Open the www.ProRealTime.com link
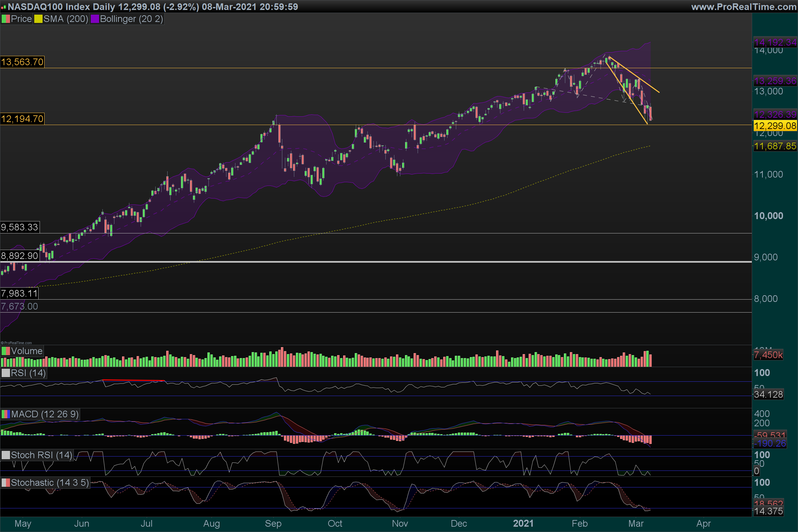The image size is (798, 532). coord(743,7)
